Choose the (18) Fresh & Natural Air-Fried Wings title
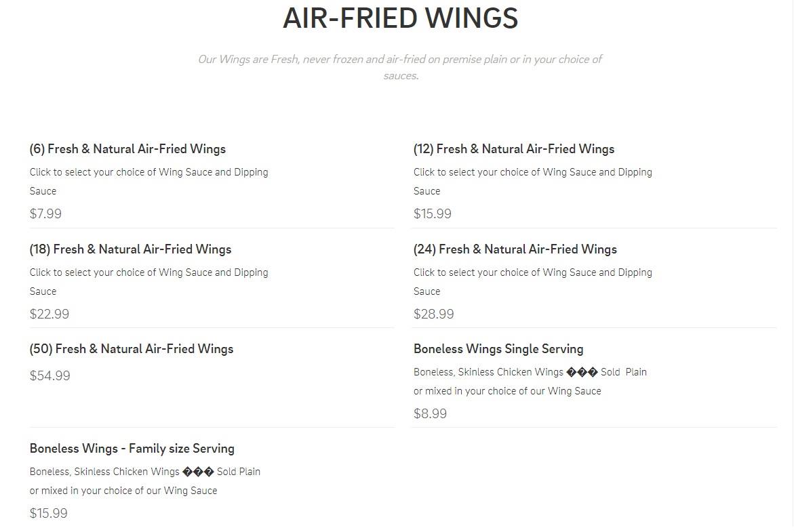 point(130,249)
